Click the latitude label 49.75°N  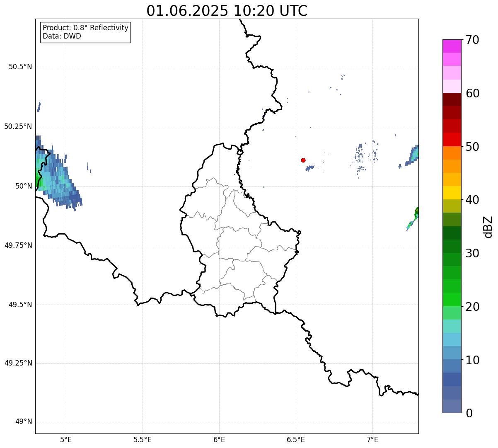[18, 245]
